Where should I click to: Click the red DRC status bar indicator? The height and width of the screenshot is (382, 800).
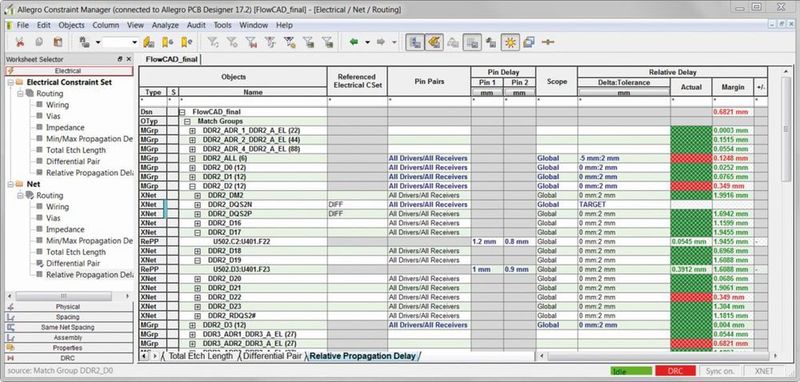[x=675, y=371]
